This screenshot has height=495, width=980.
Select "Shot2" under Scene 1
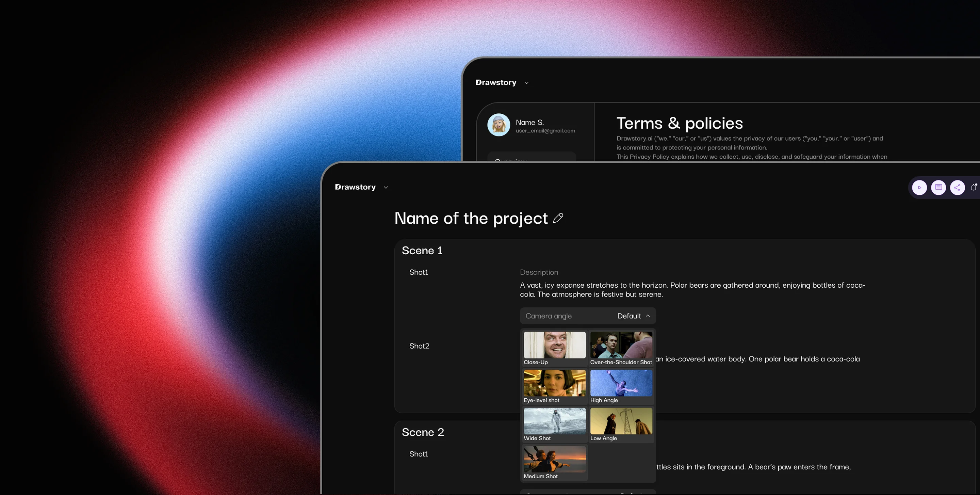click(419, 346)
